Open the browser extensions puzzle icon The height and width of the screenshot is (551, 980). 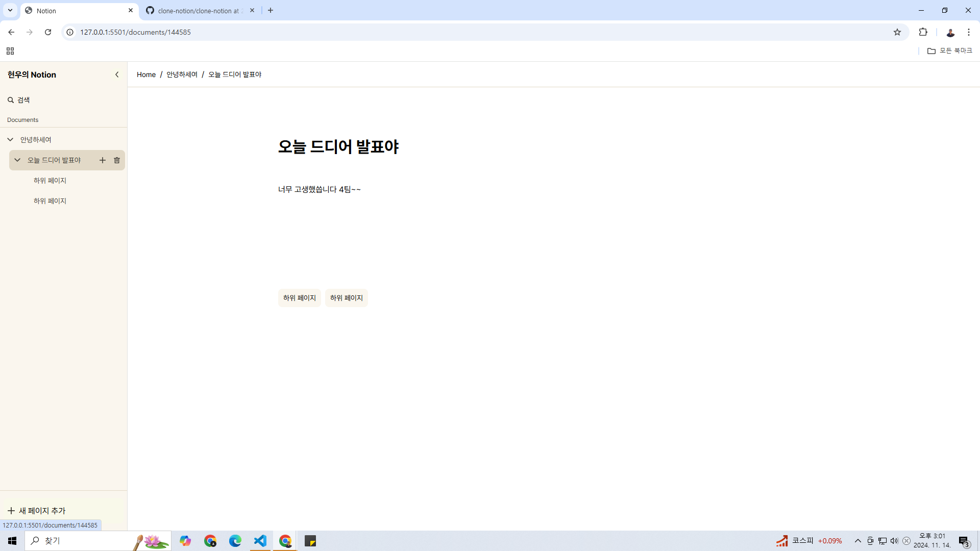923,32
